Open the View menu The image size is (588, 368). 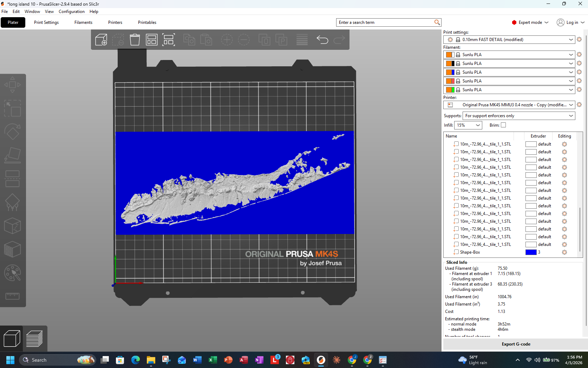pyautogui.click(x=49, y=12)
